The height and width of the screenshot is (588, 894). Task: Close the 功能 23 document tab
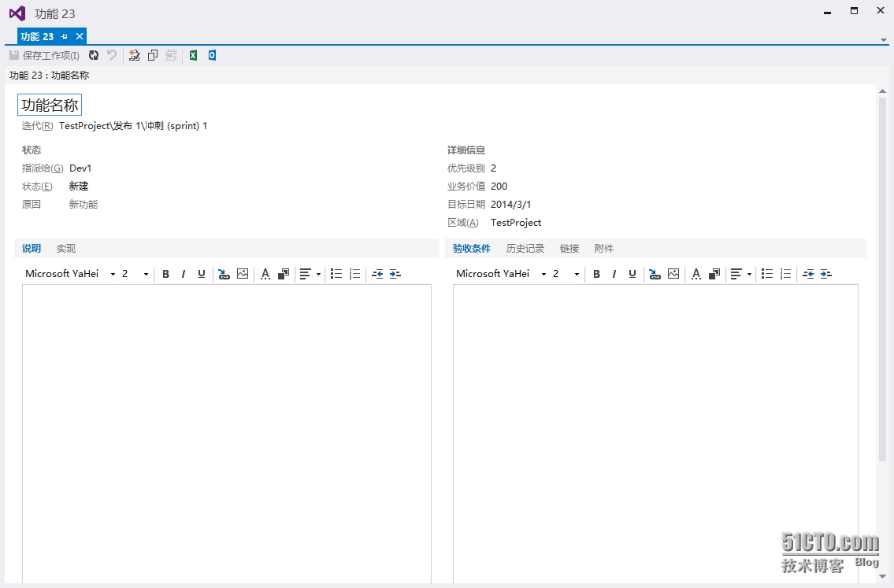80,36
